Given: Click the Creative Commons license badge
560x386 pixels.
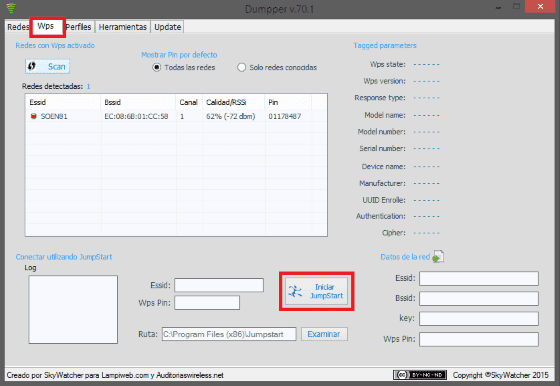Looking at the screenshot, I should click(420, 375).
